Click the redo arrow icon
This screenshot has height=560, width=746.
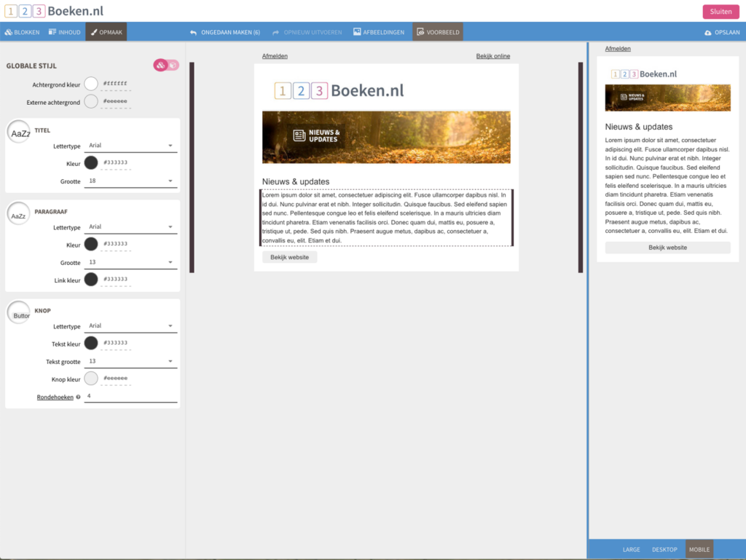coord(275,32)
